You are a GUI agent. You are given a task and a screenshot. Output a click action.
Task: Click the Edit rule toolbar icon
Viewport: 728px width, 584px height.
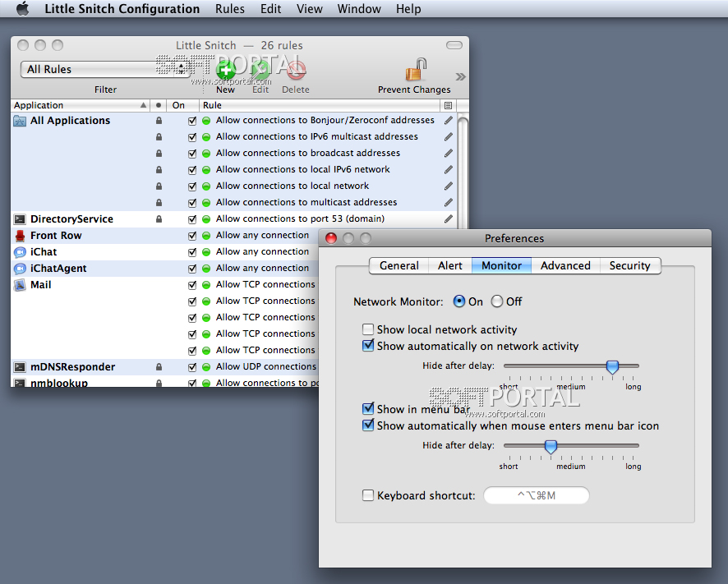260,70
